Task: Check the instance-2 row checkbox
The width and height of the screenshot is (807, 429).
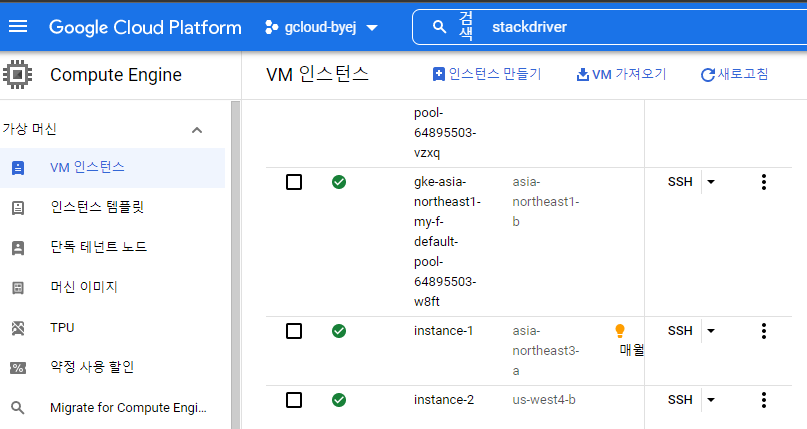Action: [x=294, y=400]
